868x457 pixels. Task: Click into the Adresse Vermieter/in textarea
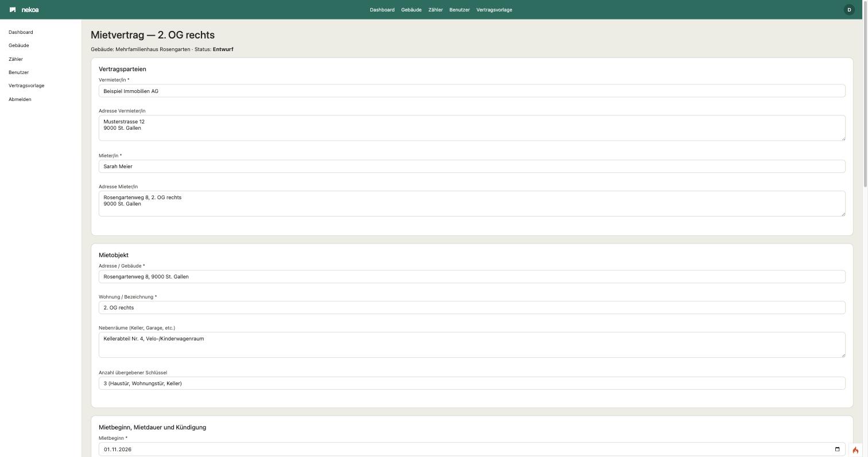[472, 128]
